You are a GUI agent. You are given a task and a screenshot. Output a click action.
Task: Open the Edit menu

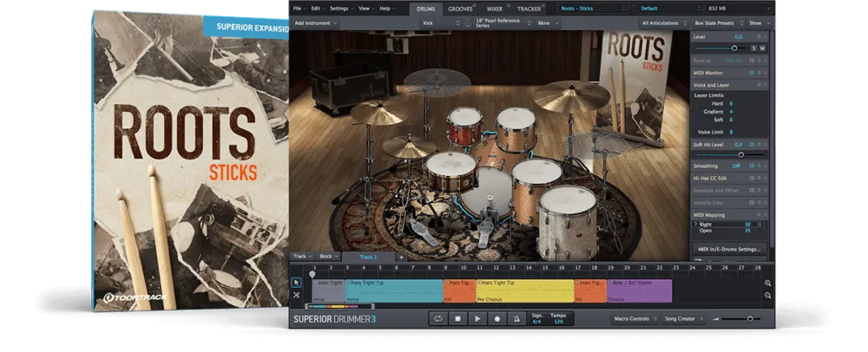(x=318, y=9)
